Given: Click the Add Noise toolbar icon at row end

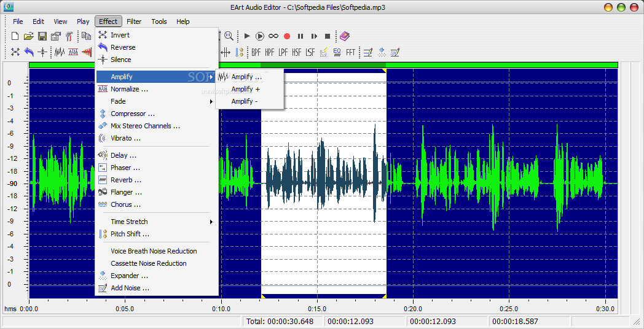Looking at the screenshot, I should pos(395,52).
